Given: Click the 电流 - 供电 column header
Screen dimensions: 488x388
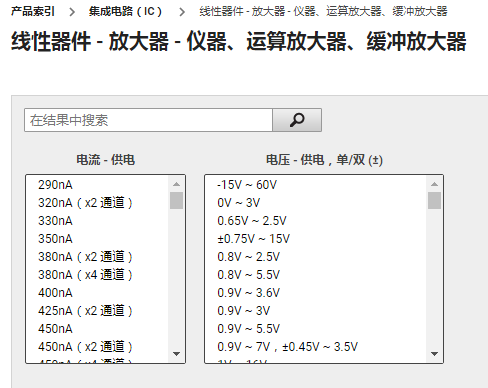Looking at the screenshot, I should 105,160.
